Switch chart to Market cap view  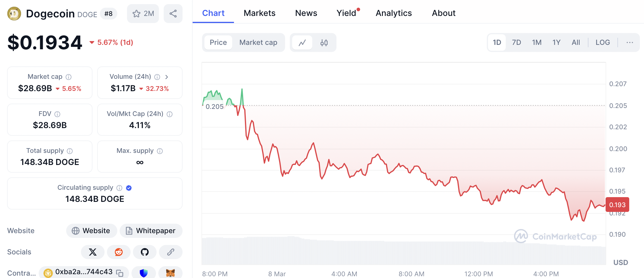click(x=258, y=42)
